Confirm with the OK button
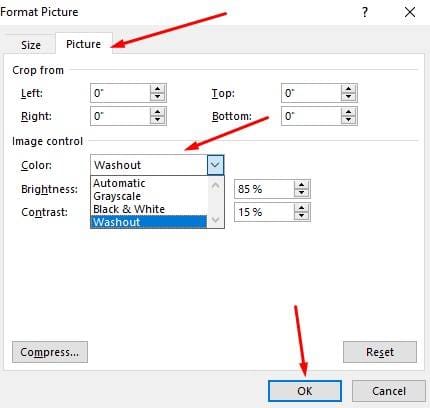This screenshot has height=408, width=430. pos(305,391)
